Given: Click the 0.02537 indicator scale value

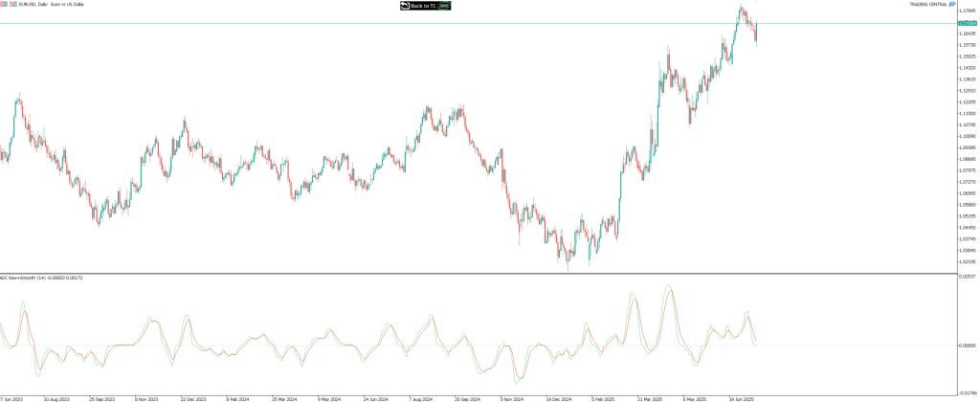Looking at the screenshot, I should tap(967, 277).
